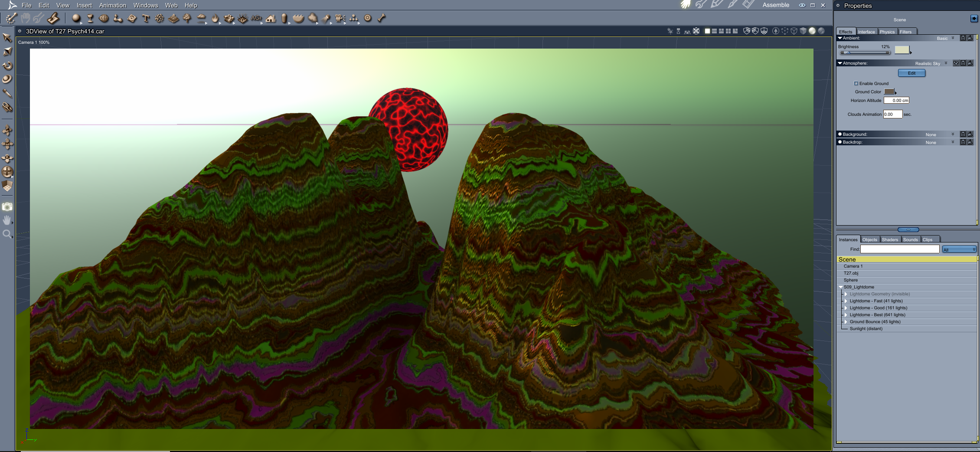
Task: Insert a Tree/plant object
Action: [x=187, y=18]
